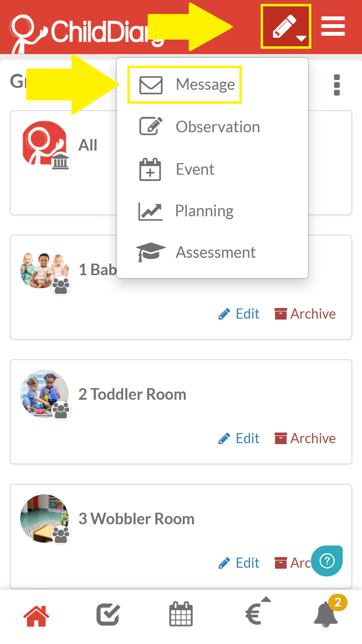362x644 pixels.
Task: Choose Planning from the create menu
Action: click(186, 211)
